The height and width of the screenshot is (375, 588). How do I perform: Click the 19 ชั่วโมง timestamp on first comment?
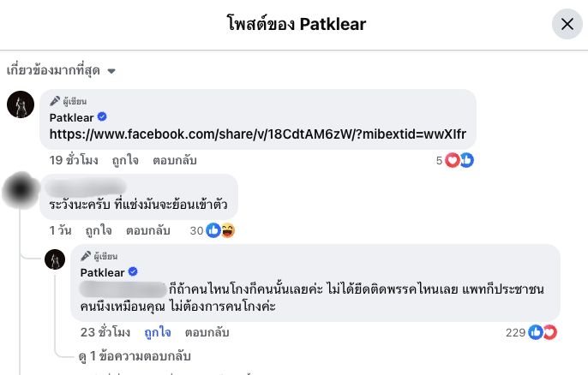coord(75,160)
